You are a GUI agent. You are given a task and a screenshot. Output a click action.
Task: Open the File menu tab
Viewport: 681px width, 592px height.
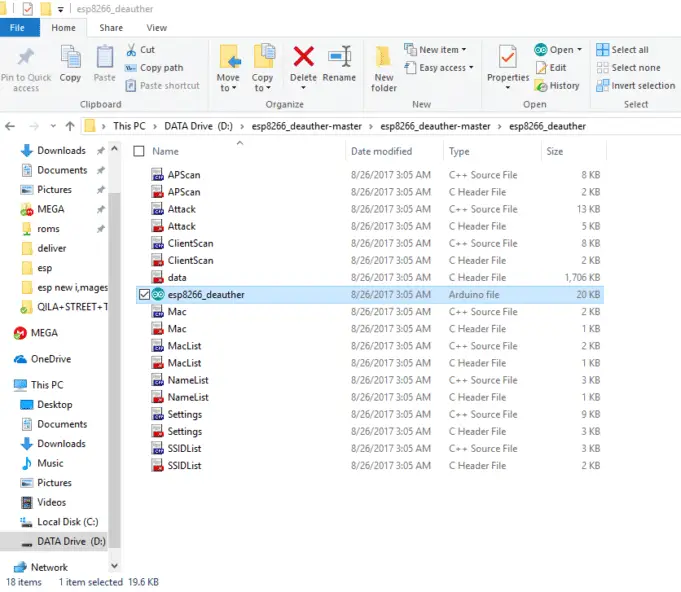[x=17, y=28]
